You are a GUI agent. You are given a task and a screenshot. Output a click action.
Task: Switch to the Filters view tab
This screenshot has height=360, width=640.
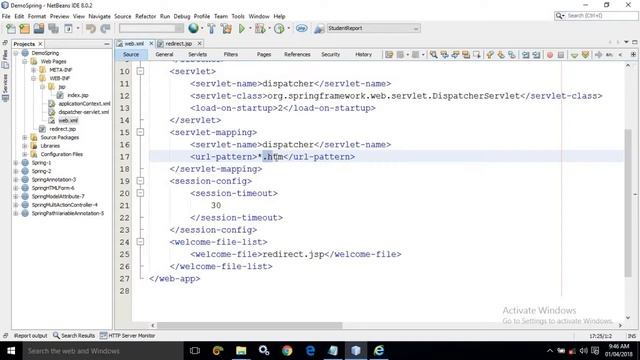pyautogui.click(x=231, y=54)
